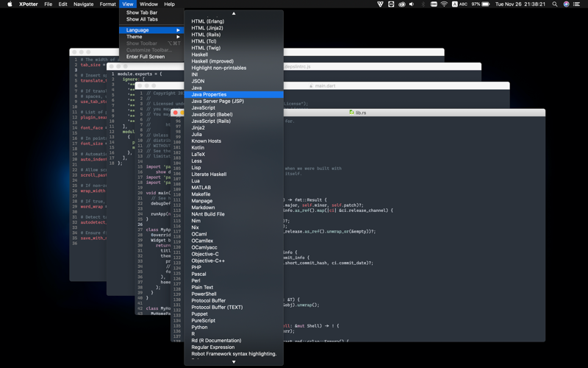Click the red close button of lib.rs window
Screen dimensions: 588x368
coord(176,113)
